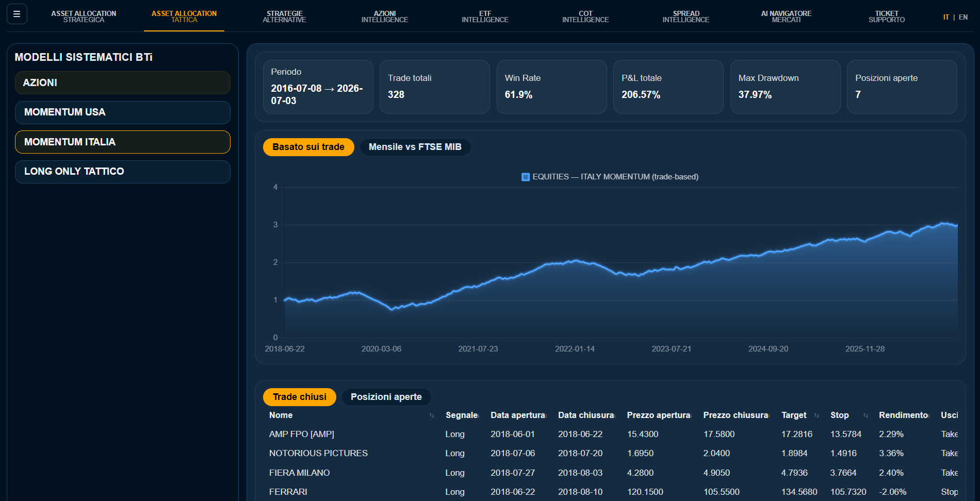Sort by the Data apertura column header
The height and width of the screenshot is (501, 980).
click(518, 415)
